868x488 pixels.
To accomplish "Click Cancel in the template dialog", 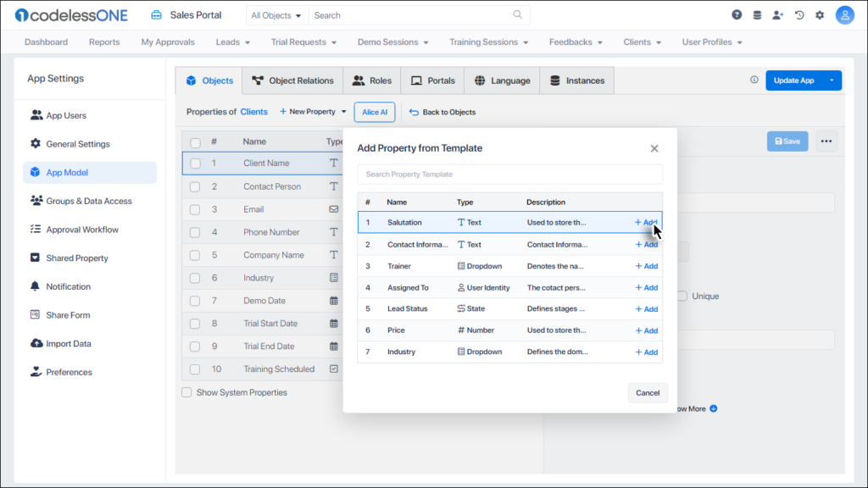I will pos(648,393).
